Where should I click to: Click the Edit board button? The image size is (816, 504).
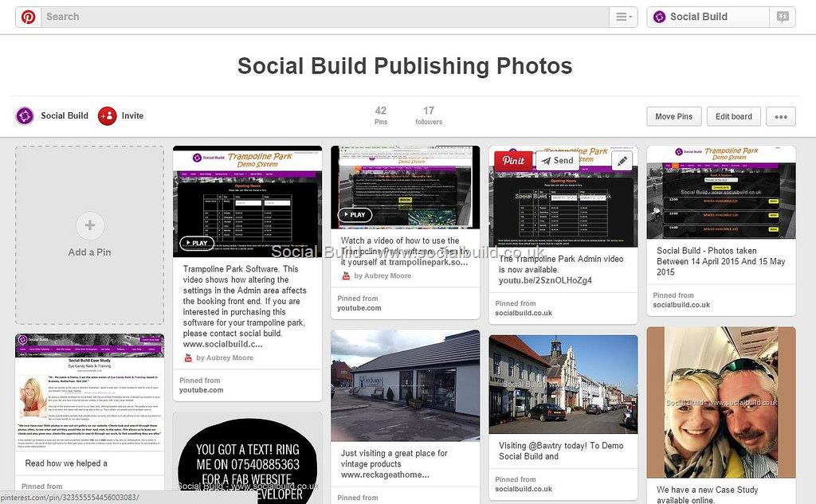pyautogui.click(x=733, y=116)
